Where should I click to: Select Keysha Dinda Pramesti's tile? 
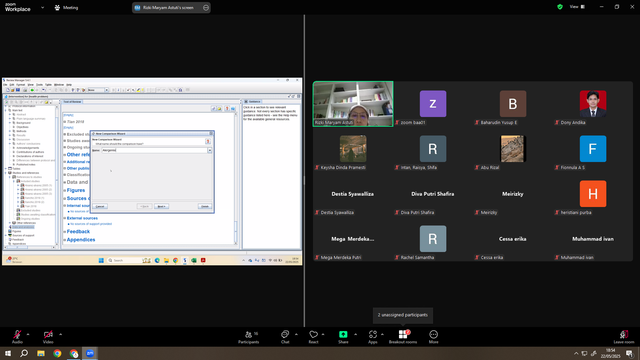click(x=353, y=149)
